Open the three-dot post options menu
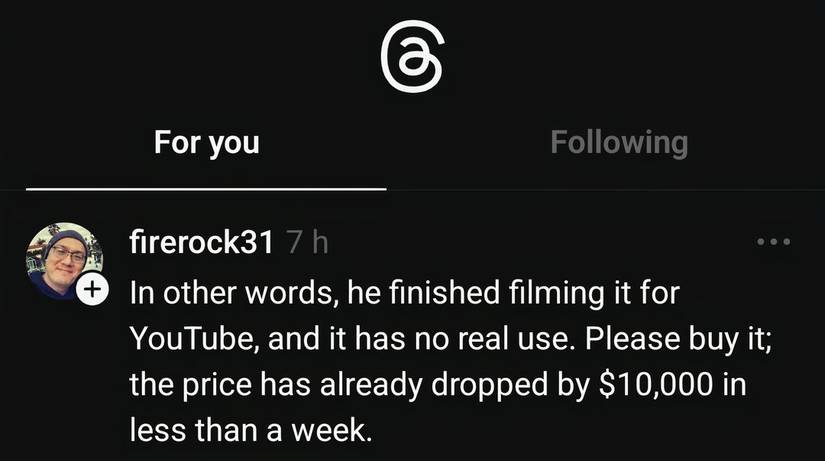 point(773,242)
